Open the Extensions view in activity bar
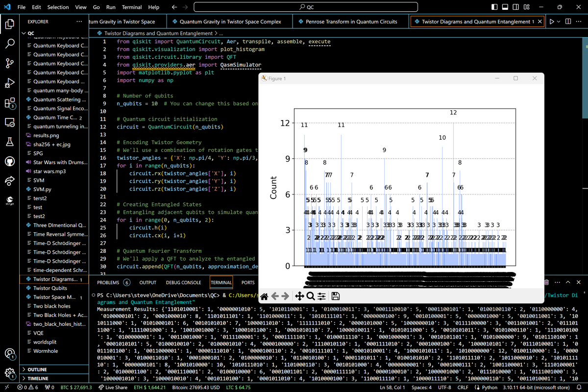Viewport: 588px width, 392px height. click(x=10, y=103)
